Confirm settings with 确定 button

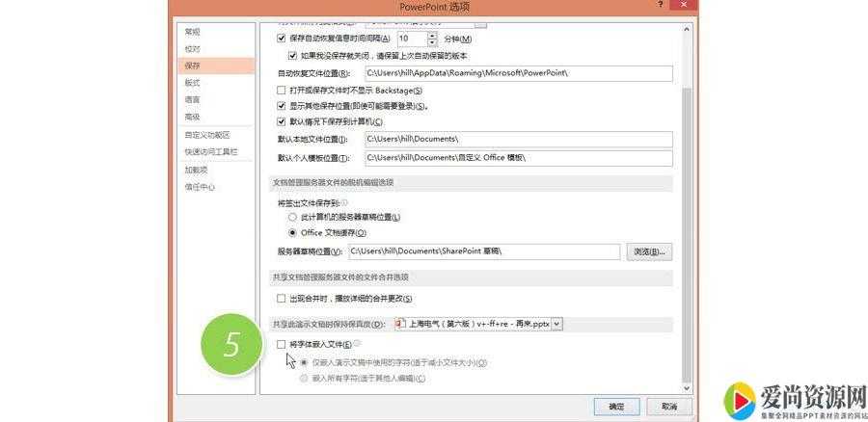(616, 408)
